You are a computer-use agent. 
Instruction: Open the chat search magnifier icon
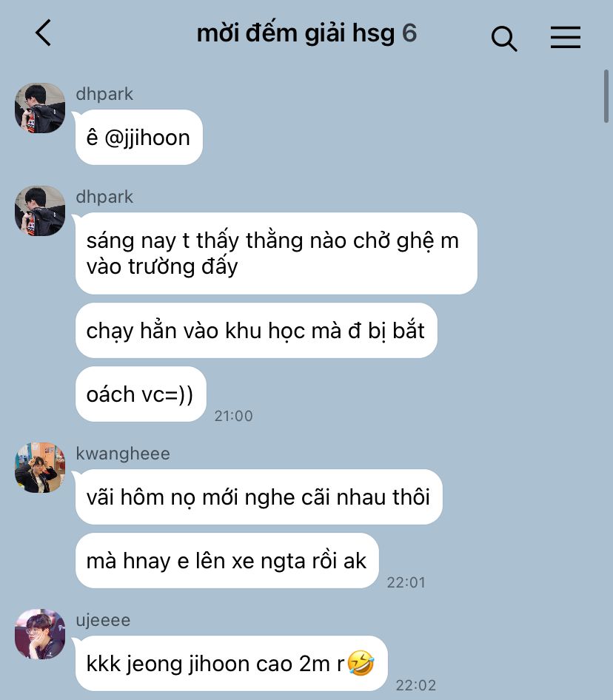(x=504, y=38)
